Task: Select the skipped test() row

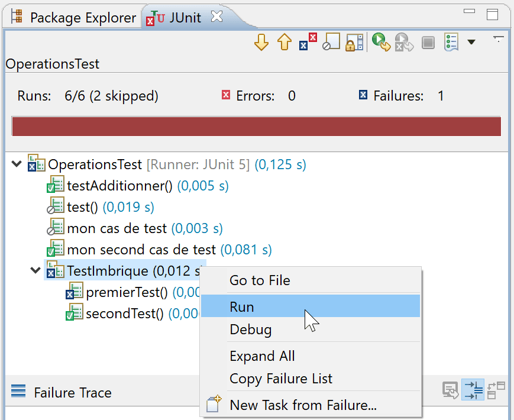Action: click(x=101, y=207)
